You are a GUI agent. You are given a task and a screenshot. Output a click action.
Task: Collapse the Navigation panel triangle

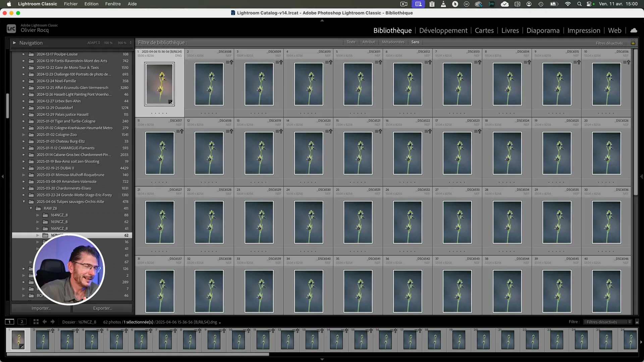[x=14, y=43]
